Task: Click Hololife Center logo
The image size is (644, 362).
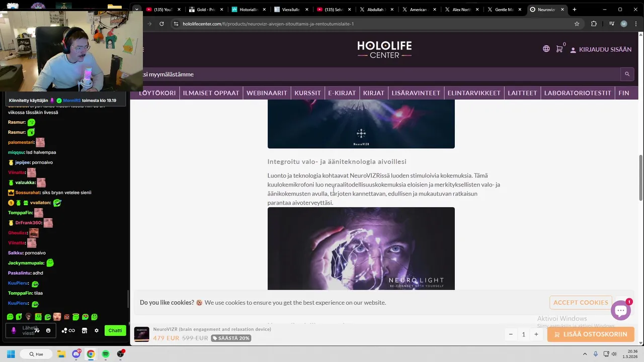Action: (x=384, y=49)
